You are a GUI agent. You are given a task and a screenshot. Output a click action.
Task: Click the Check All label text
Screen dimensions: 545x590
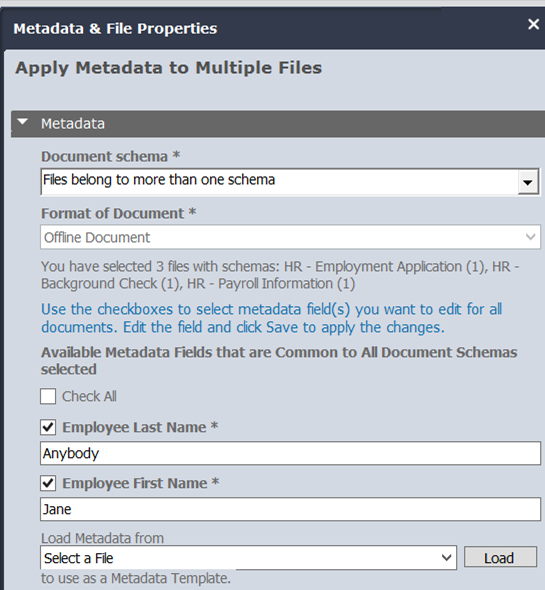pos(90,396)
